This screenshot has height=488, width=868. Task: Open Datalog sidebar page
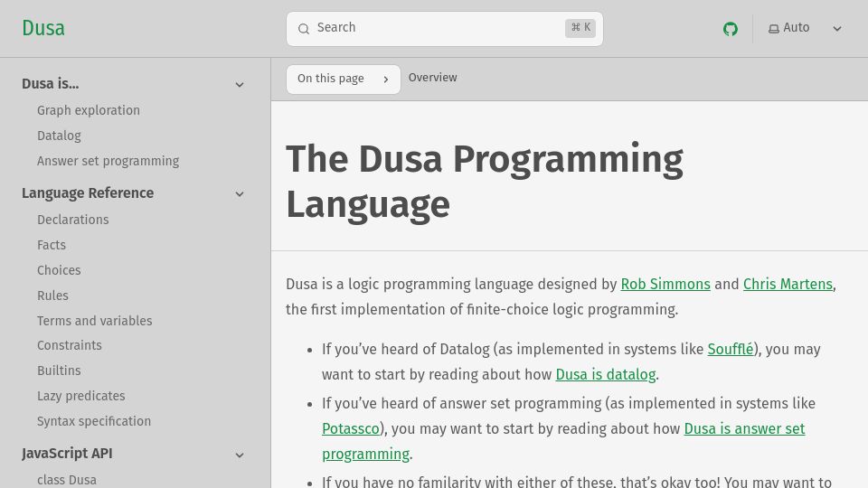coord(59,136)
